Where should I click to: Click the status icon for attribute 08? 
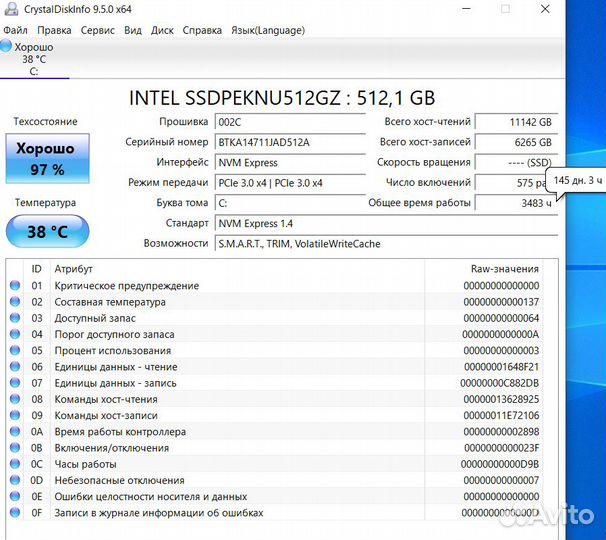point(15,399)
